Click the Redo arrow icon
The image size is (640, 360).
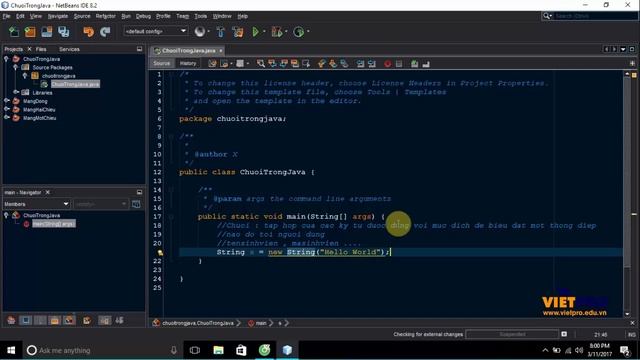pyautogui.click(x=105, y=32)
